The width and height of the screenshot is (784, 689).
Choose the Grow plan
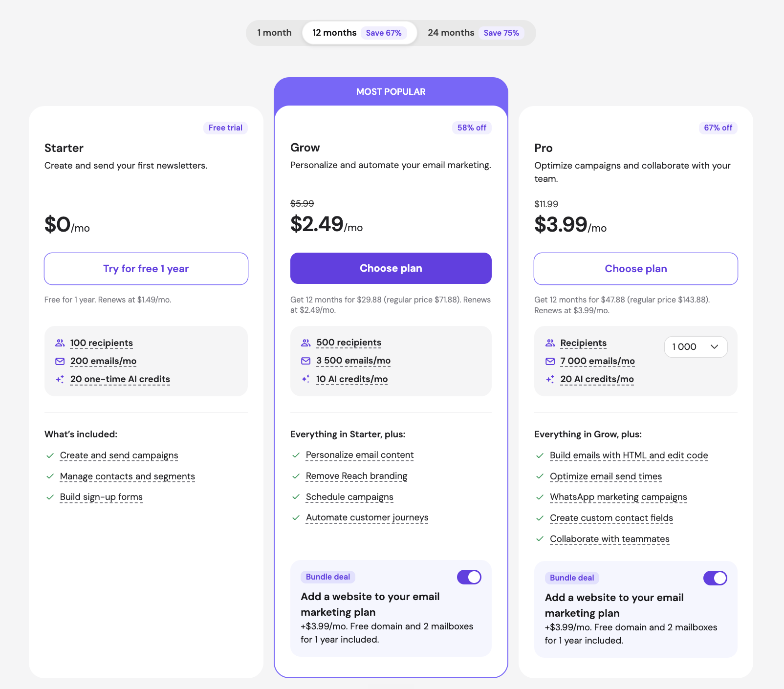(x=391, y=268)
